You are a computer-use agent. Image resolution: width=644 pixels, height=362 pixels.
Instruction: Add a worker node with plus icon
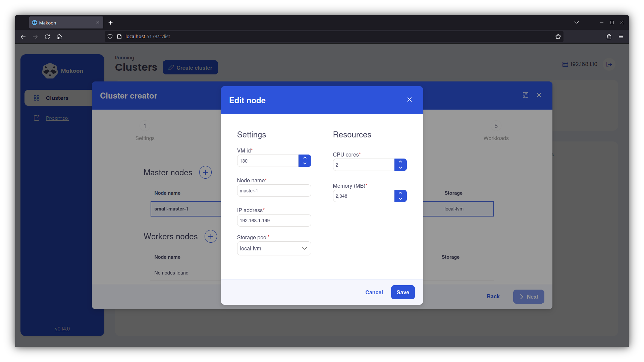coord(211,236)
